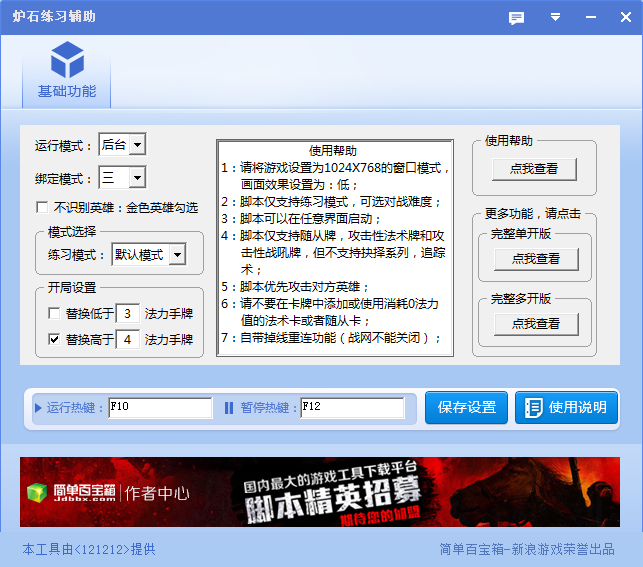Enable the 替换低于 法力手牌 checkbox

[54, 313]
